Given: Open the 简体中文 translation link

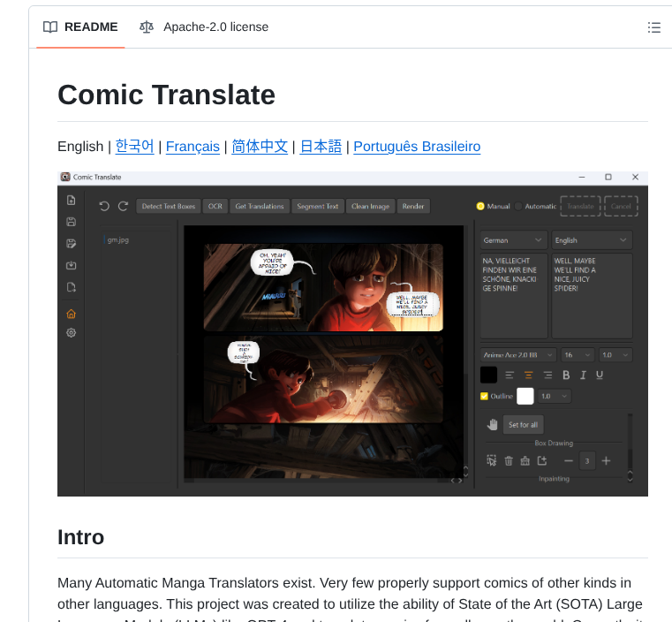Looking at the screenshot, I should click(x=260, y=146).
